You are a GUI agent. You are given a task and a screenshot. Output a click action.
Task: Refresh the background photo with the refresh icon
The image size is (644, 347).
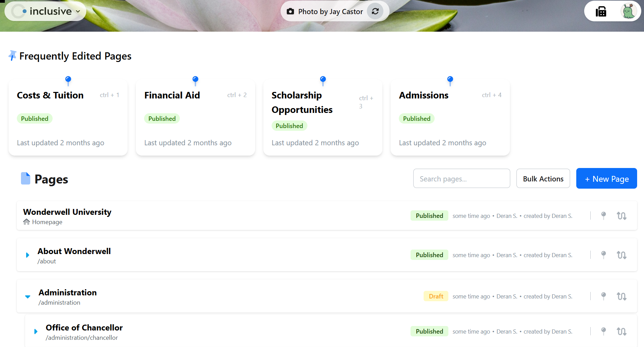coord(376,11)
